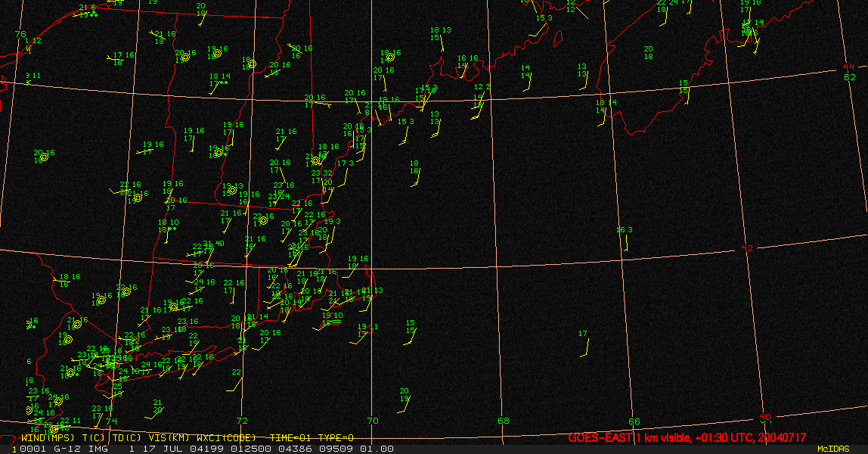This screenshot has width=868, height=454.
Task: Click IMG in the status line
Action: coord(98,449)
